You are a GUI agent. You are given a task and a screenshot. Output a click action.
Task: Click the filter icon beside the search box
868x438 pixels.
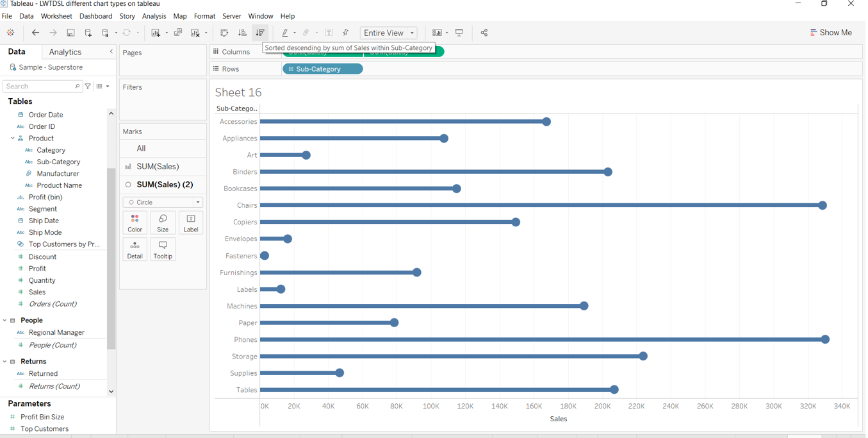click(x=88, y=86)
